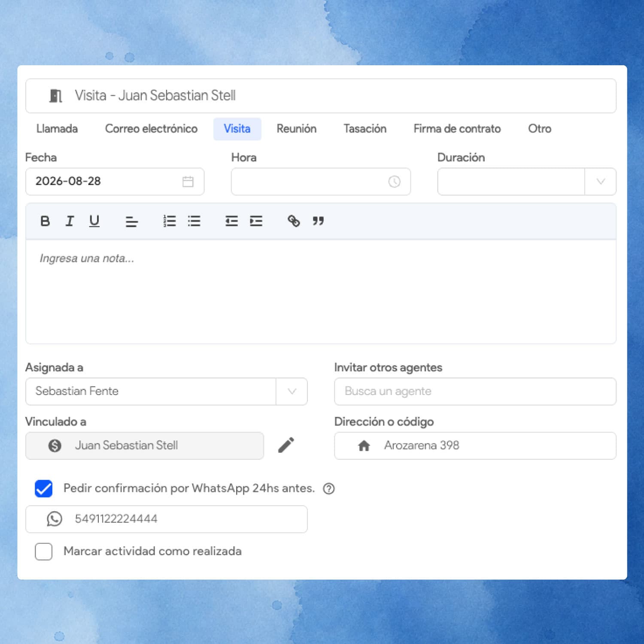Insert a numbered list
This screenshot has height=644, width=644.
click(170, 221)
